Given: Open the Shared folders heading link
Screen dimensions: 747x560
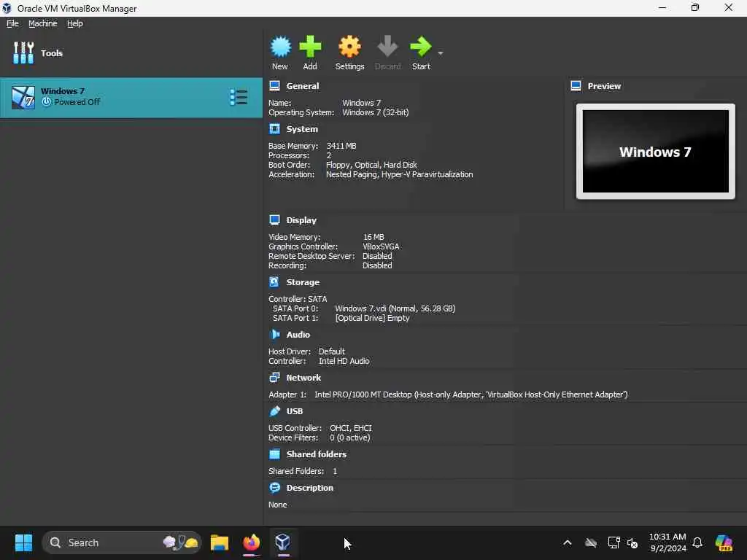Looking at the screenshot, I should click(317, 454).
